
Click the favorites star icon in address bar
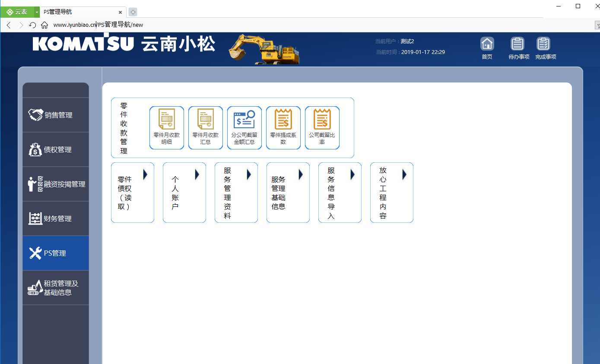click(x=597, y=25)
